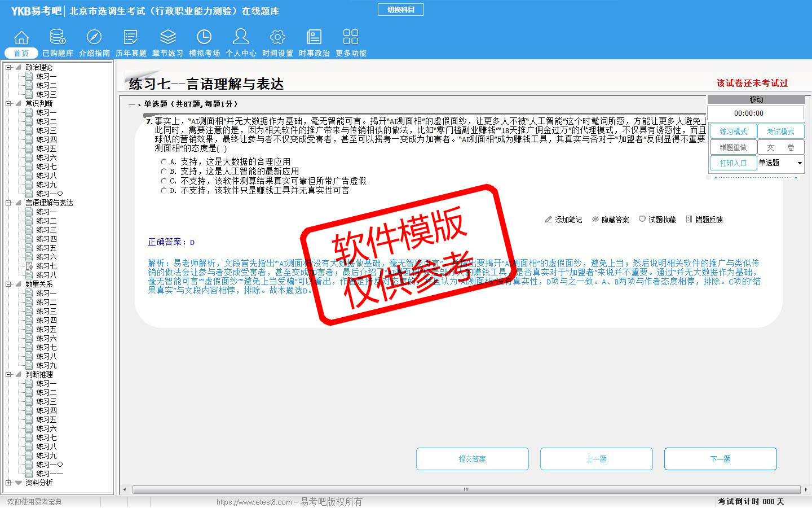The height and width of the screenshot is (508, 812).
Task: Open 模拟考场 mock exam clock icon
Action: (204, 37)
